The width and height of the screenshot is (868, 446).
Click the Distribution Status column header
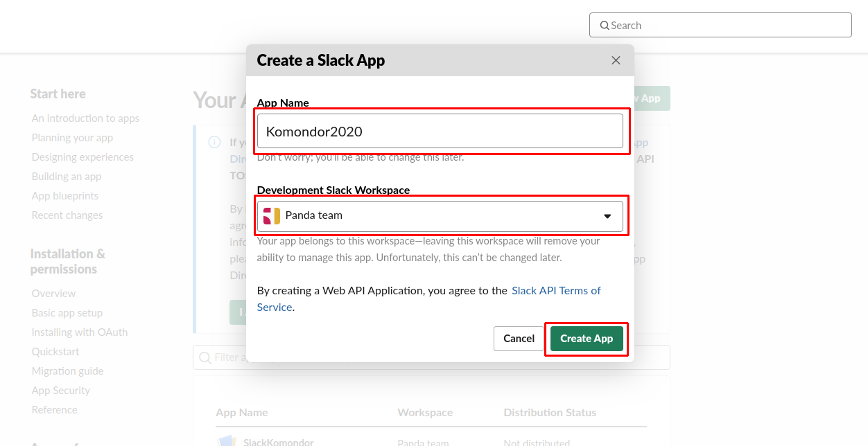[550, 413]
